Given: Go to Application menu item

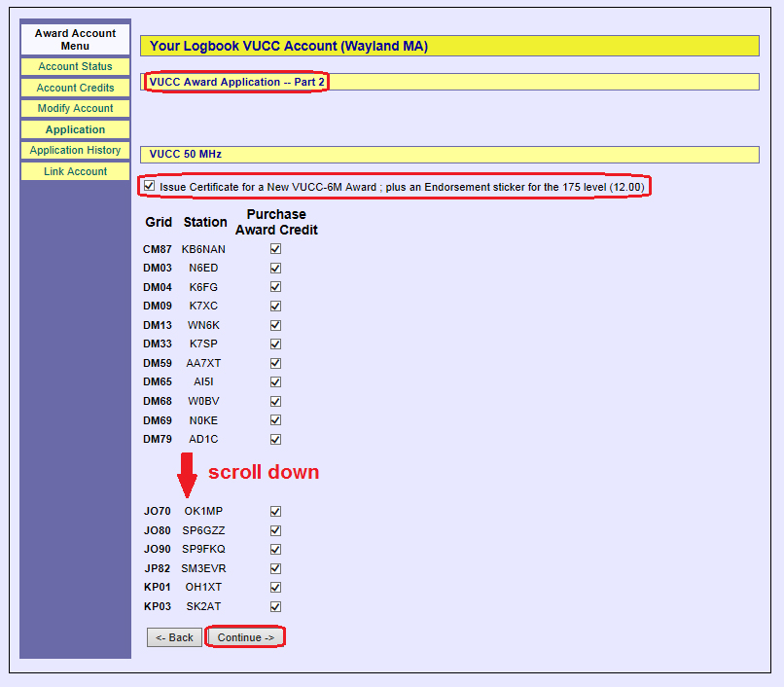Looking at the screenshot, I should pos(75,129).
